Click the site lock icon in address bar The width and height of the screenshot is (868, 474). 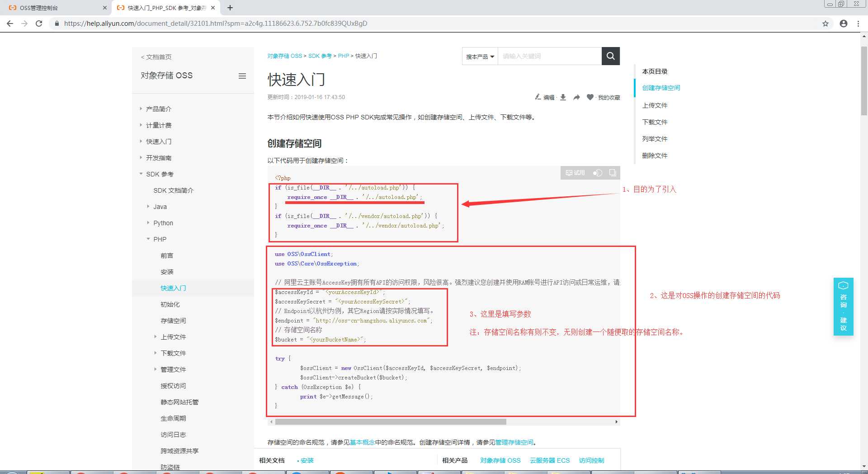point(57,24)
